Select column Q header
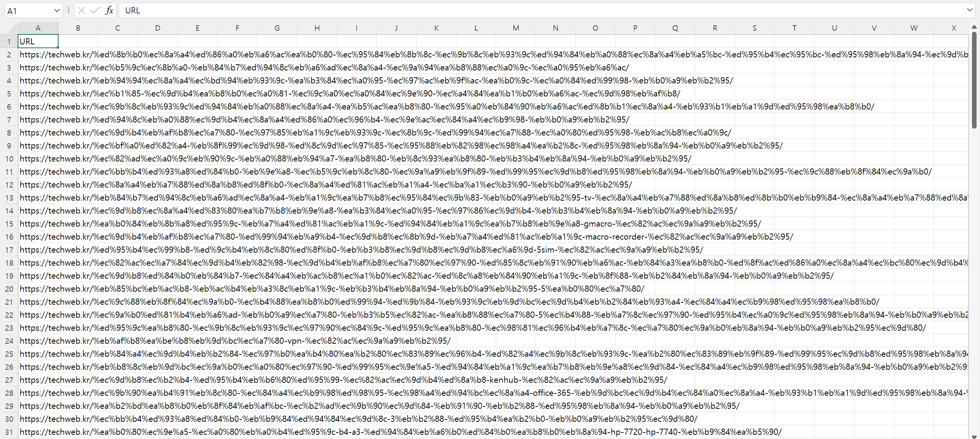Image resolution: width=980 pixels, height=439 pixels. [675, 28]
